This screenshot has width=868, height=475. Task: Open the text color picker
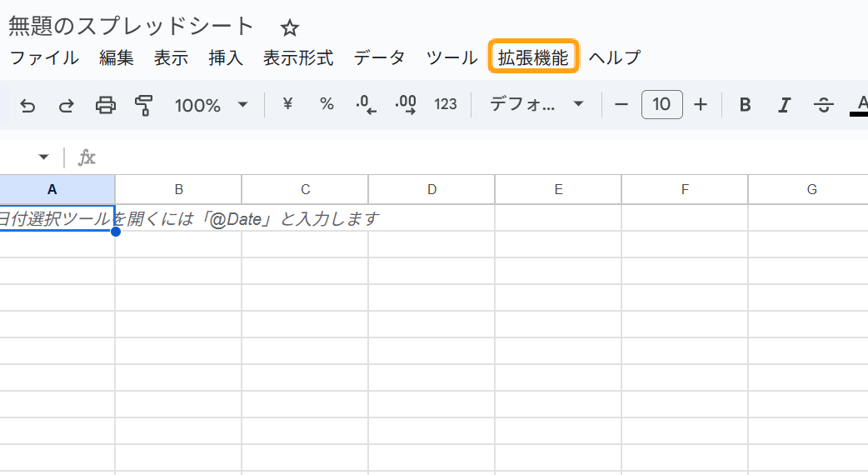click(x=860, y=105)
